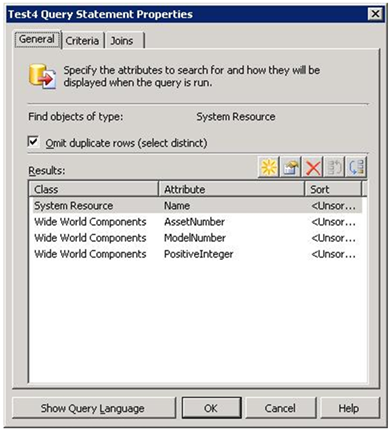The image size is (390, 431).
Task: Click Unsorted value in the PositiveInteger row
Action: point(333,254)
